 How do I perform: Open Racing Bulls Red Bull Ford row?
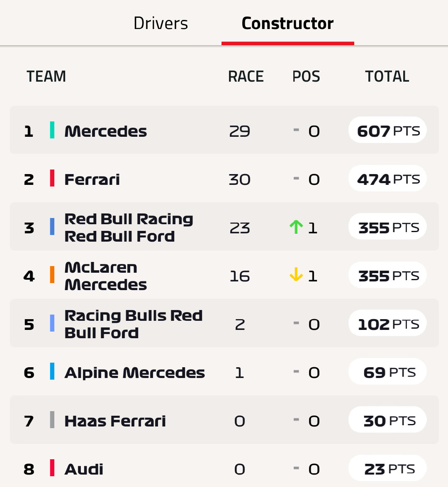pyautogui.click(x=224, y=323)
